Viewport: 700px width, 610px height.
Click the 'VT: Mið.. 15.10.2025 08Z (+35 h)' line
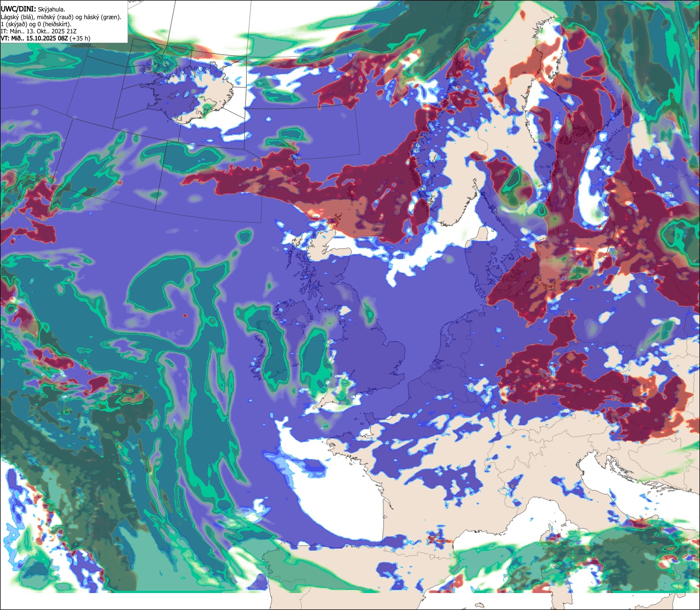click(45, 38)
